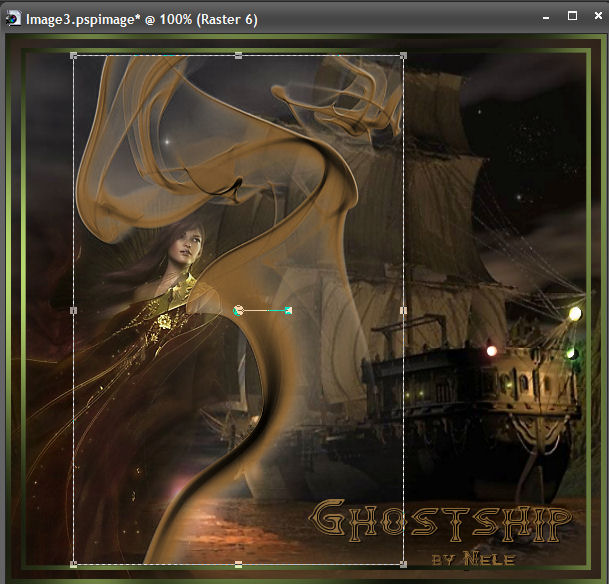This screenshot has width=609, height=584.
Task: Click the red lantern light on the ship
Action: pyautogui.click(x=491, y=351)
